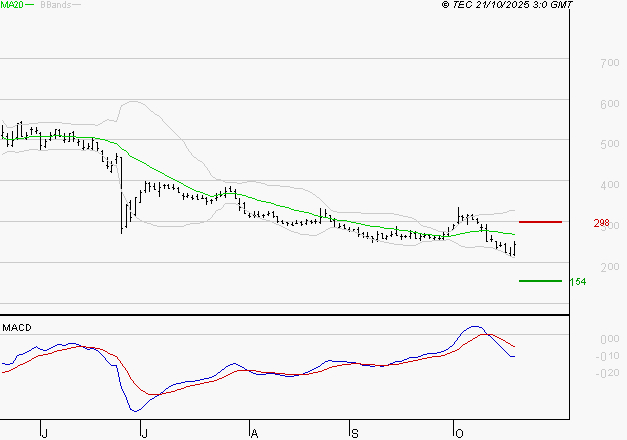This screenshot has height=440, width=627.
Task: Click the 200 price axis label
Action: coord(610,267)
